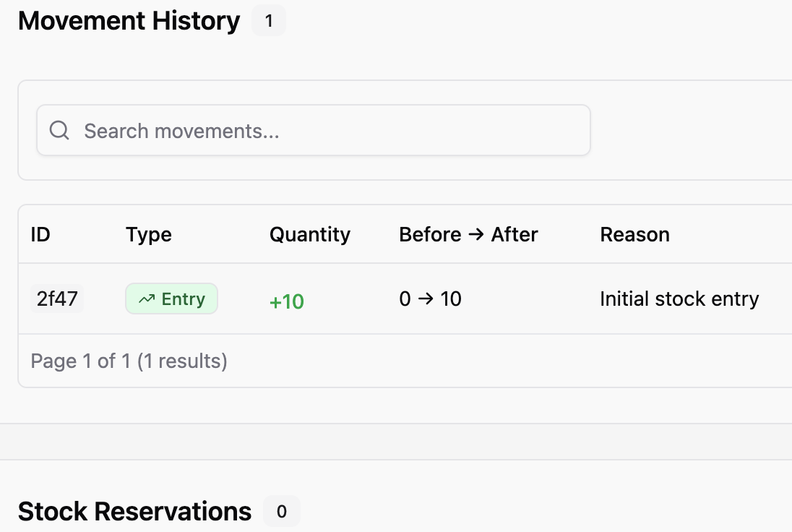
Task: Focus the Search movements input field
Action: tap(325, 131)
